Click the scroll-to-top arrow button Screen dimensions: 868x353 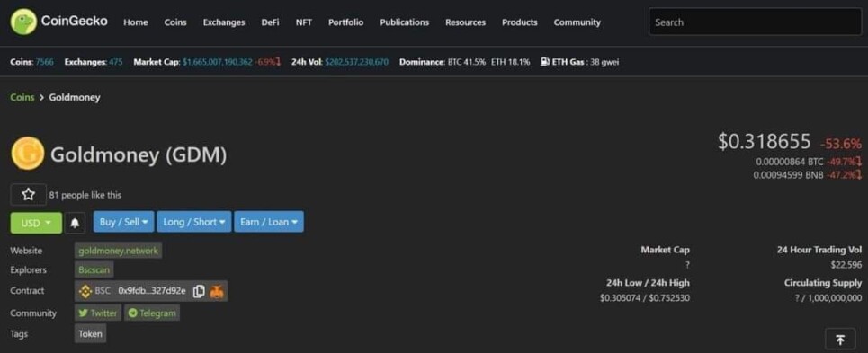[840, 340]
